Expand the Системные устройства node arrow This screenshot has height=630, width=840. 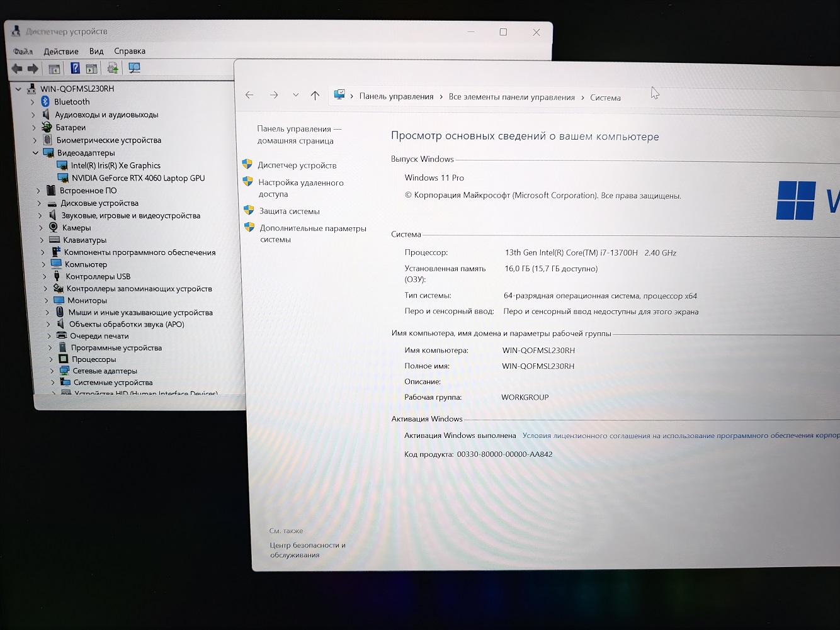tap(52, 382)
